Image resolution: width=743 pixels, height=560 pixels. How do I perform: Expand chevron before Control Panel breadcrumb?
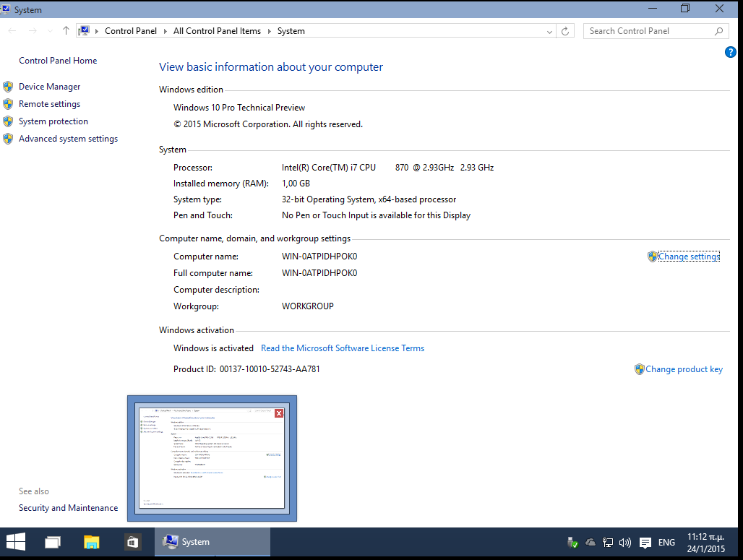[97, 31]
